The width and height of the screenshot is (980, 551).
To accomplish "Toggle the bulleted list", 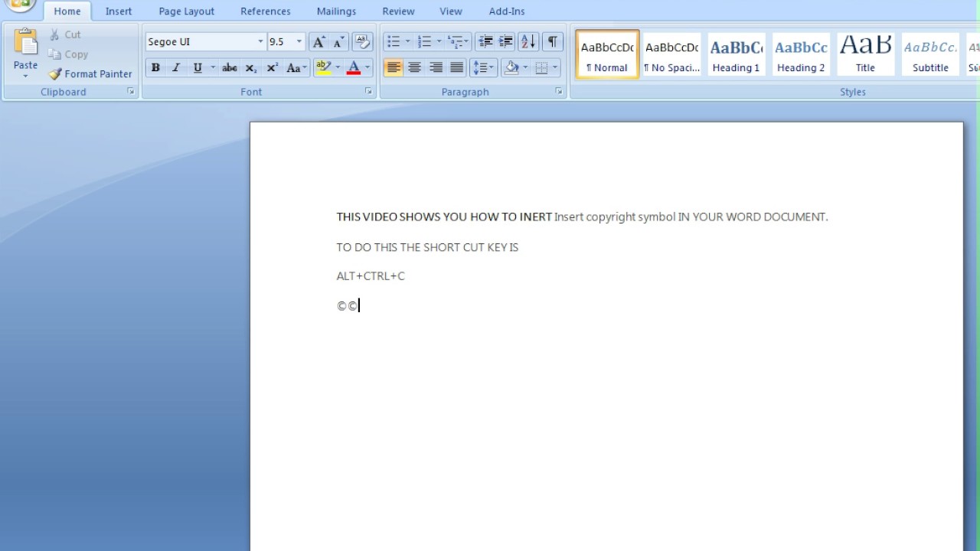I will [393, 41].
